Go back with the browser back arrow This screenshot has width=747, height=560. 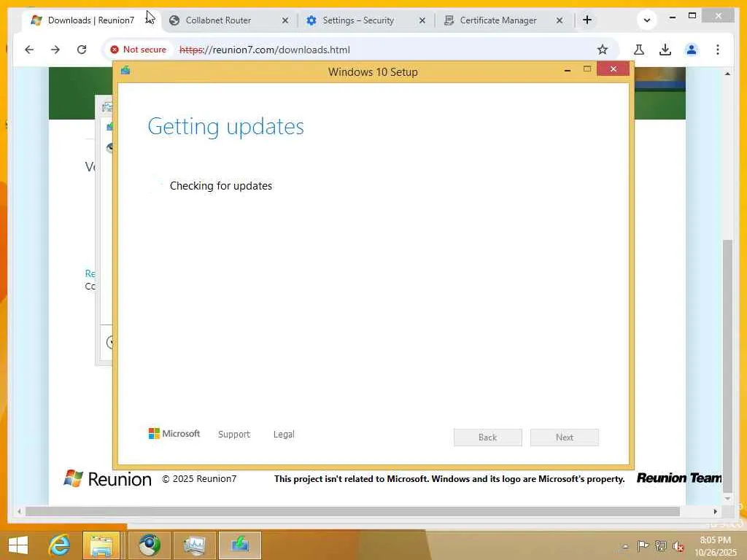[x=29, y=50]
